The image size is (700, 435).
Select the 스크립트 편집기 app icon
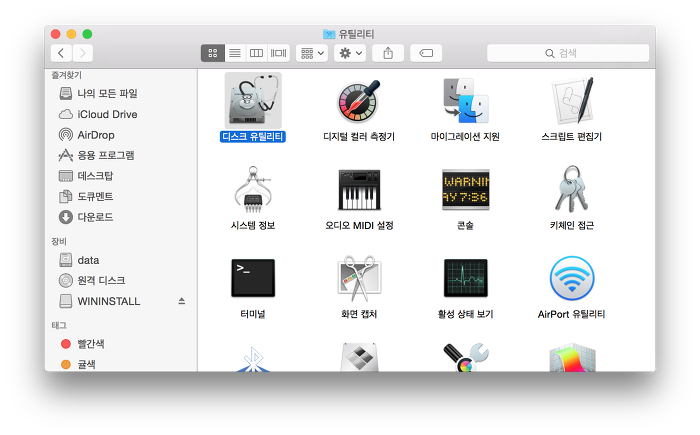(x=572, y=101)
